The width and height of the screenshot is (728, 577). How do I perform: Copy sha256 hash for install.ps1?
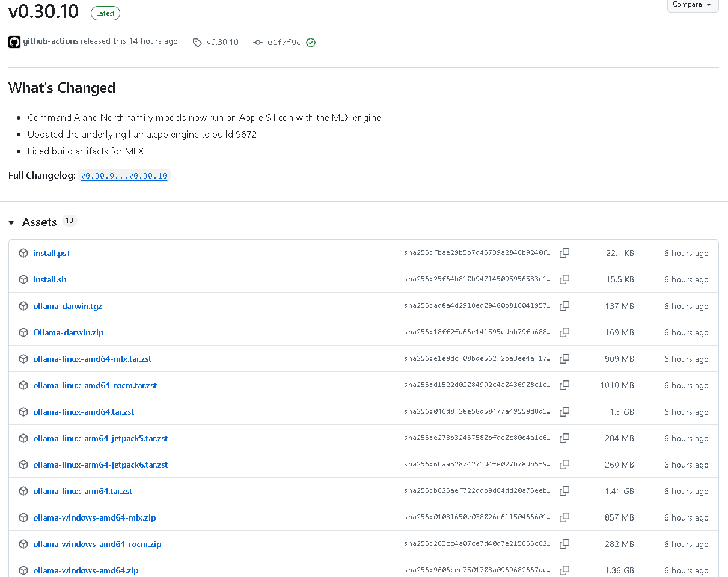coord(564,253)
